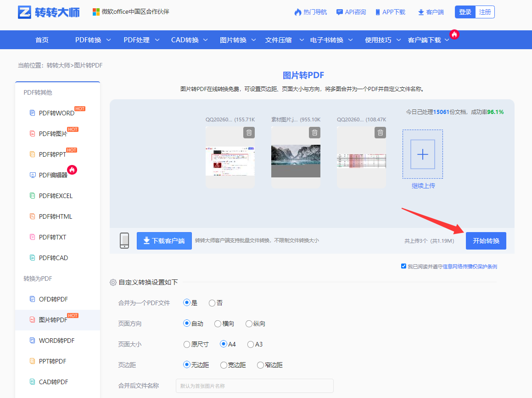This screenshot has height=398, width=532.
Task: Click the 转转大师 logo icon
Action: (x=24, y=12)
